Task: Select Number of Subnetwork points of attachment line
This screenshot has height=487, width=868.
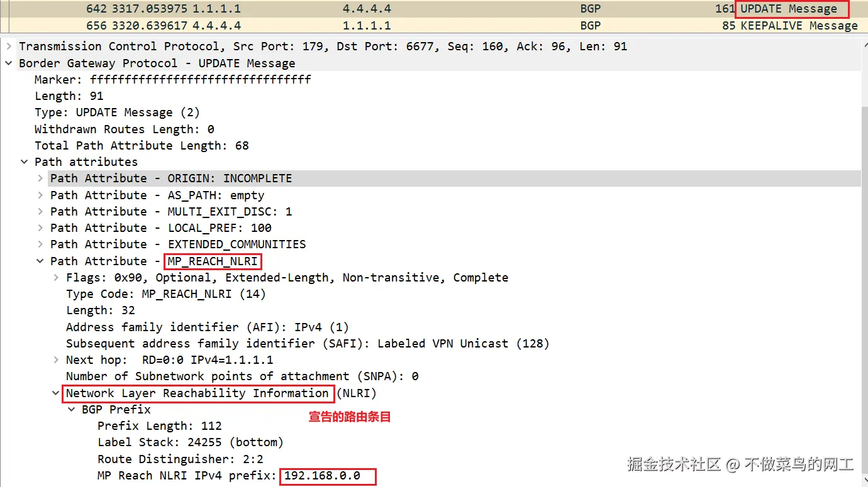Action: point(242,376)
